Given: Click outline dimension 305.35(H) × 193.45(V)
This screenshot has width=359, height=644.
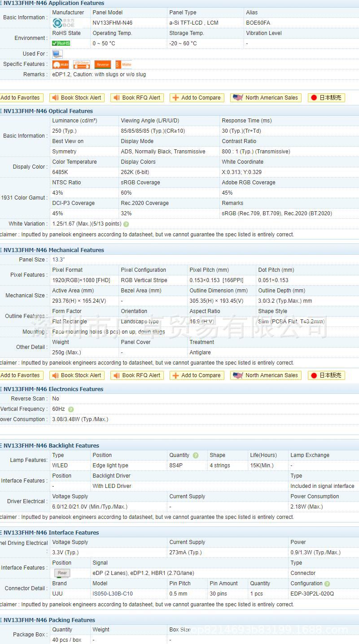Looking at the screenshot, I should [216, 301].
